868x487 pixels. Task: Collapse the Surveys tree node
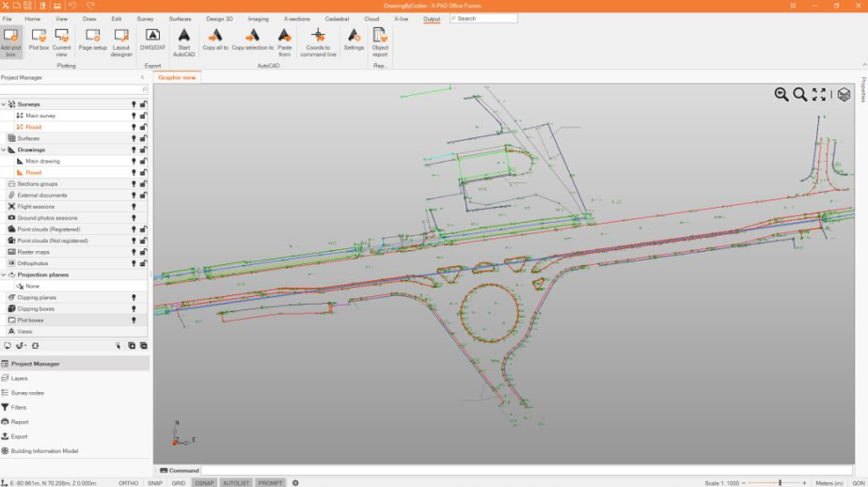tap(4, 104)
